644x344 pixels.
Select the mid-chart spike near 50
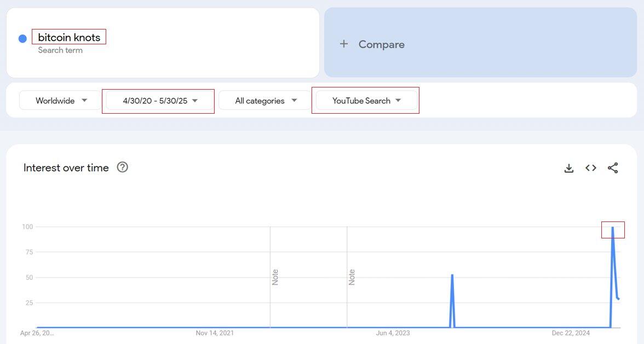click(x=452, y=275)
